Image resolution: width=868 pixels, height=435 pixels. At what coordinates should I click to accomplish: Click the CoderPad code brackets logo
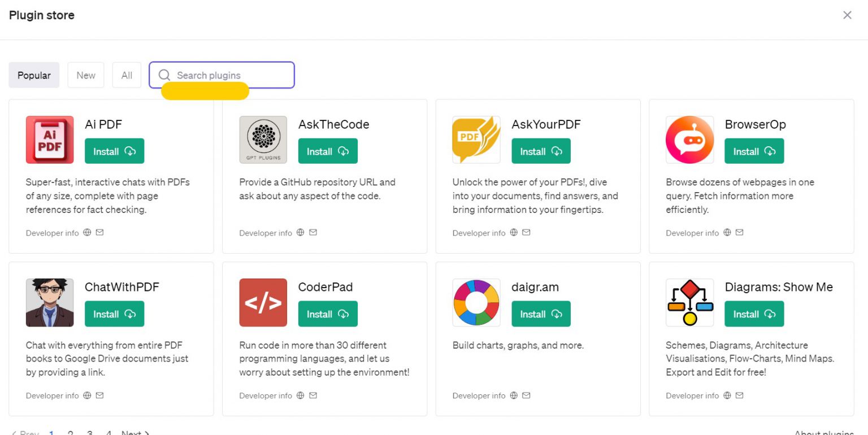[263, 302]
